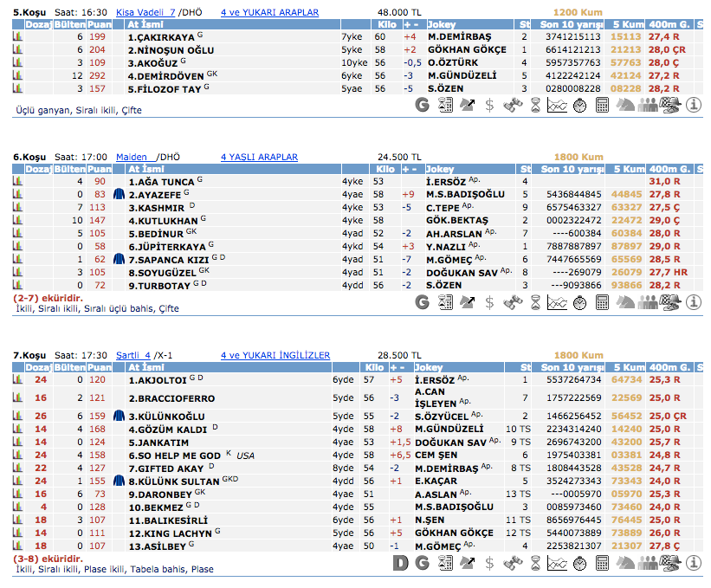
Task: Click the D icon below race 7
Action: (400, 563)
